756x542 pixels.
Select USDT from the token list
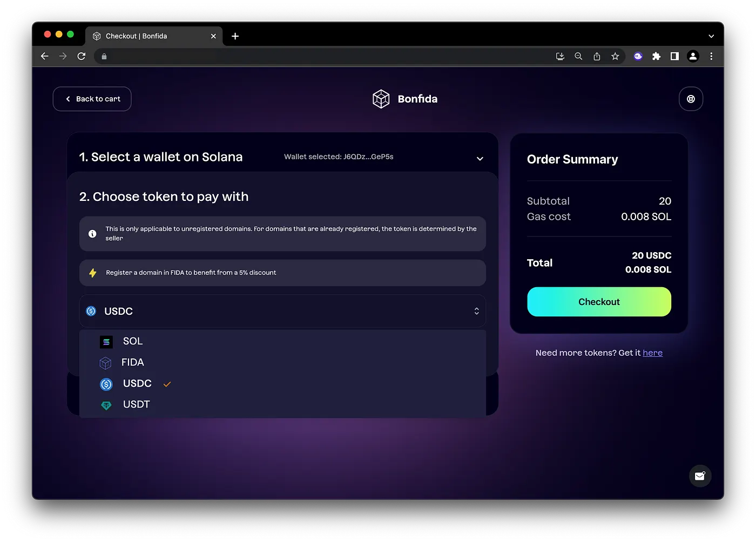282,404
